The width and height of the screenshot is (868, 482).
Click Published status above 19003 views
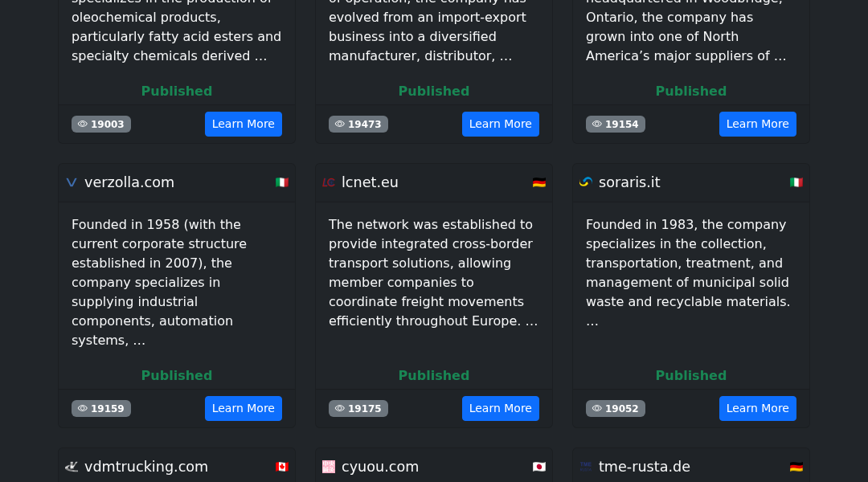click(177, 91)
